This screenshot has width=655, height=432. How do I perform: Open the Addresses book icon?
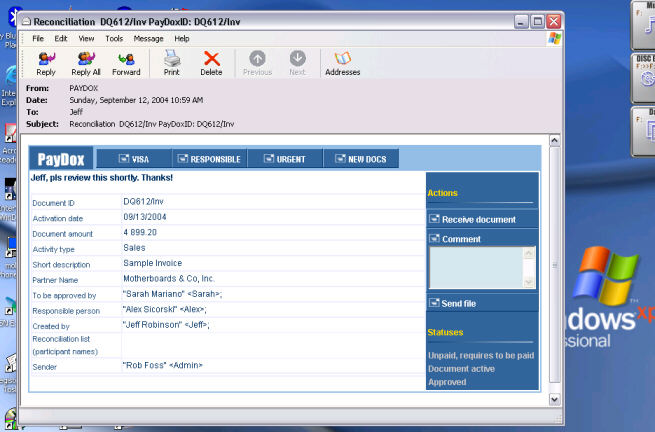(343, 58)
